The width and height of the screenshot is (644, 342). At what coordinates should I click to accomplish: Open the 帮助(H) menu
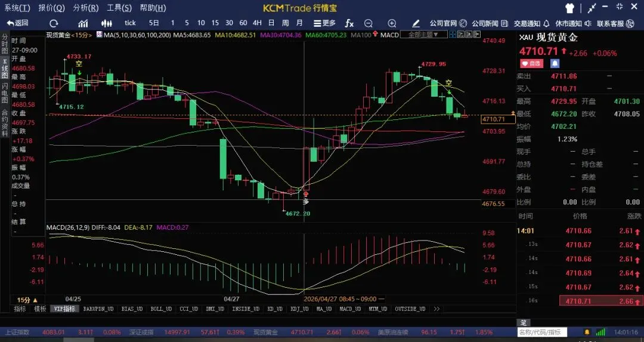[153, 8]
